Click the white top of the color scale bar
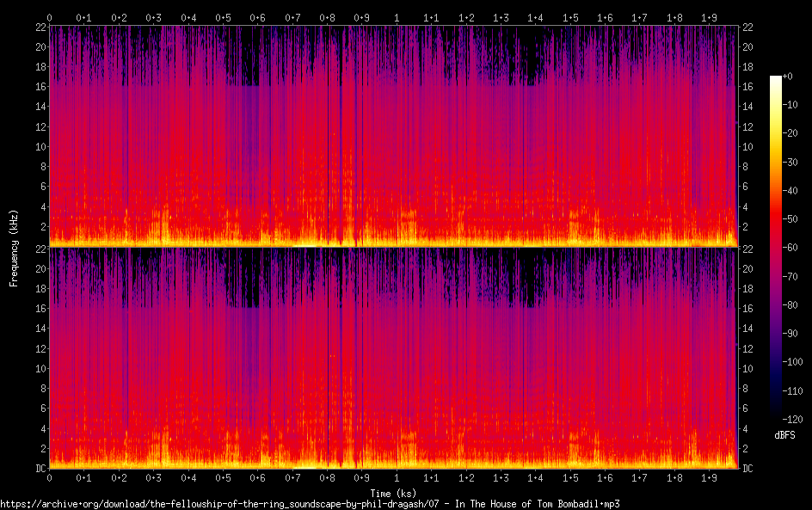Image resolution: width=812 pixels, height=510 pixels. (776, 79)
